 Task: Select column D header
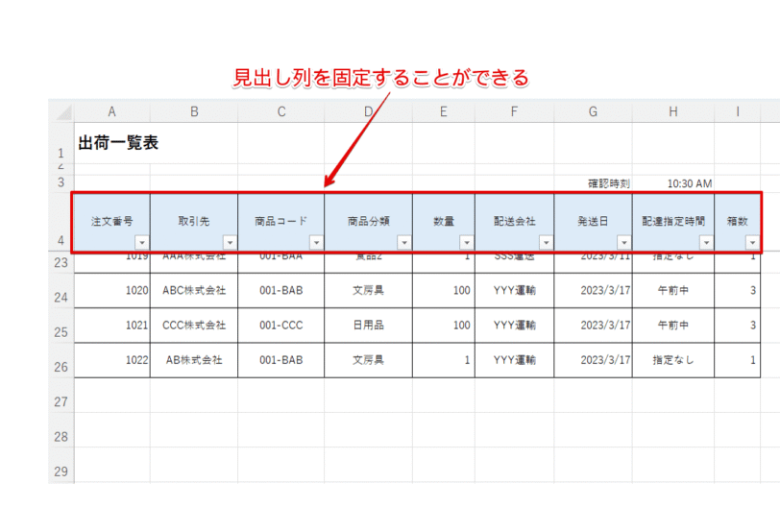(x=368, y=111)
